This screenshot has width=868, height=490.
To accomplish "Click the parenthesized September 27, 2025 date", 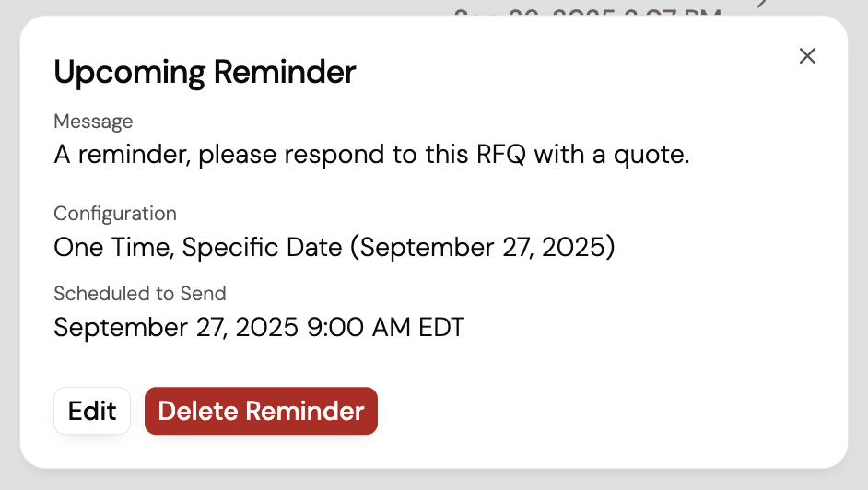I will pos(487,248).
